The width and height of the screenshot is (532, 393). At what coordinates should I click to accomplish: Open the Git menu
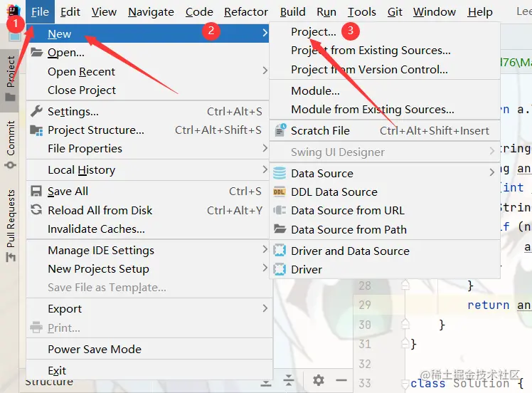(x=395, y=12)
